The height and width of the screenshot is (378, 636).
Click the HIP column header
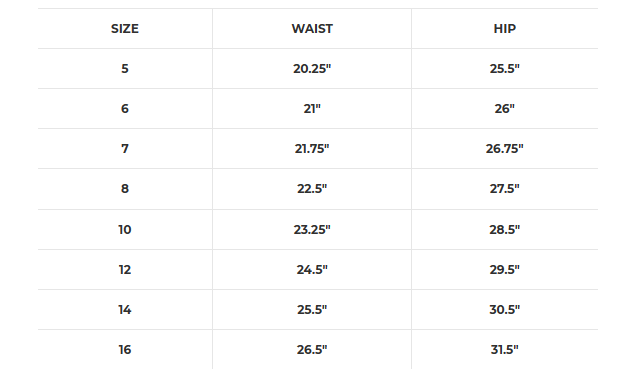(x=505, y=29)
